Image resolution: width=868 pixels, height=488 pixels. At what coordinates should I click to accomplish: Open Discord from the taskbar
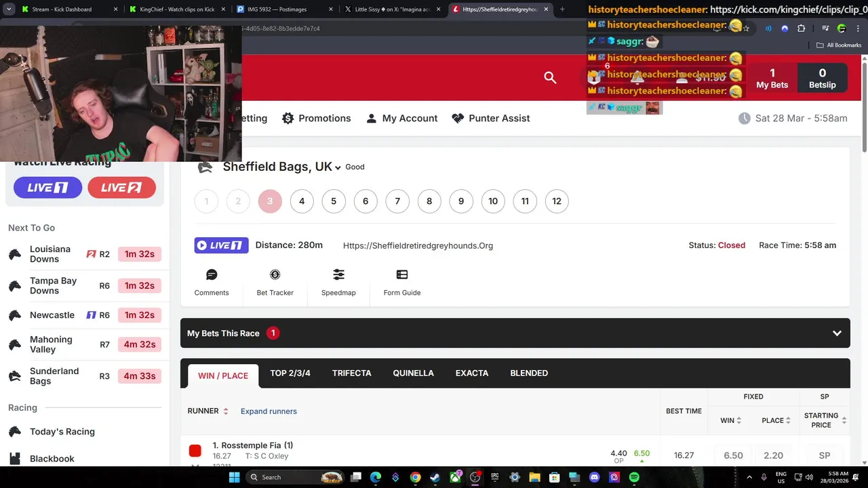tap(595, 477)
